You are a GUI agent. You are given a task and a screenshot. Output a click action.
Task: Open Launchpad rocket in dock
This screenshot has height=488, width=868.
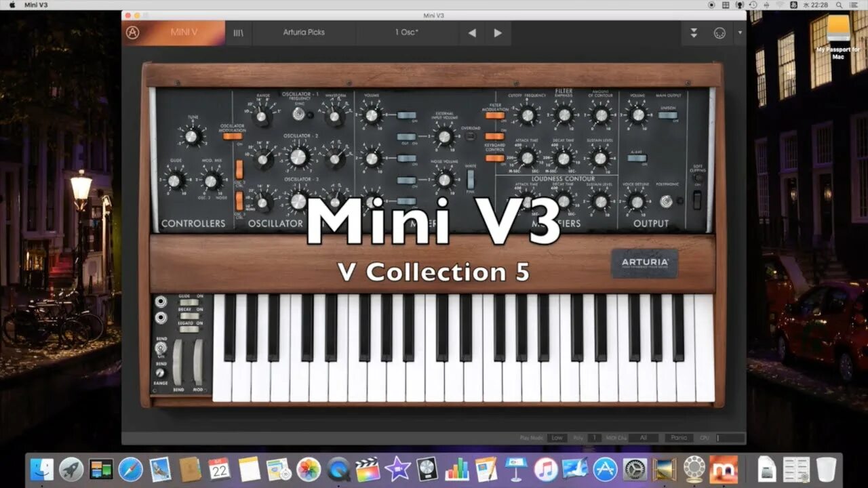coord(71,469)
